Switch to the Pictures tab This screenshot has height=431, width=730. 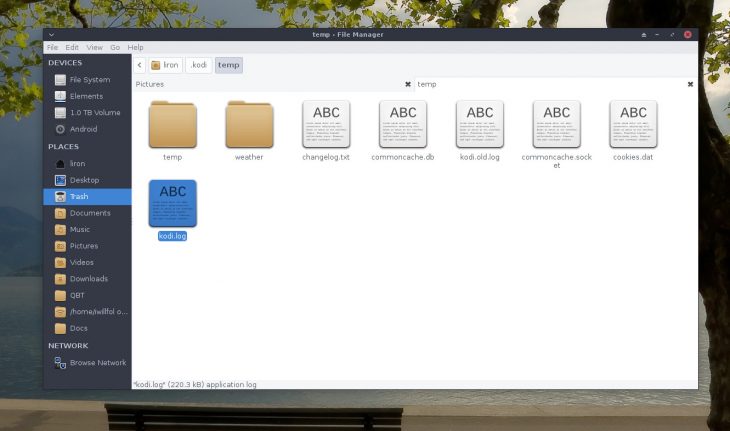[x=150, y=84]
